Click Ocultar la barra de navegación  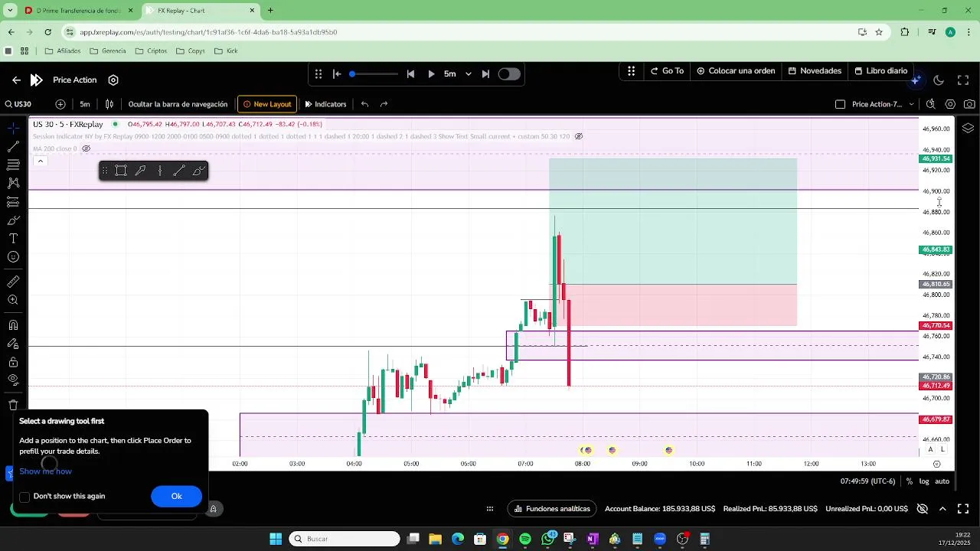(178, 104)
